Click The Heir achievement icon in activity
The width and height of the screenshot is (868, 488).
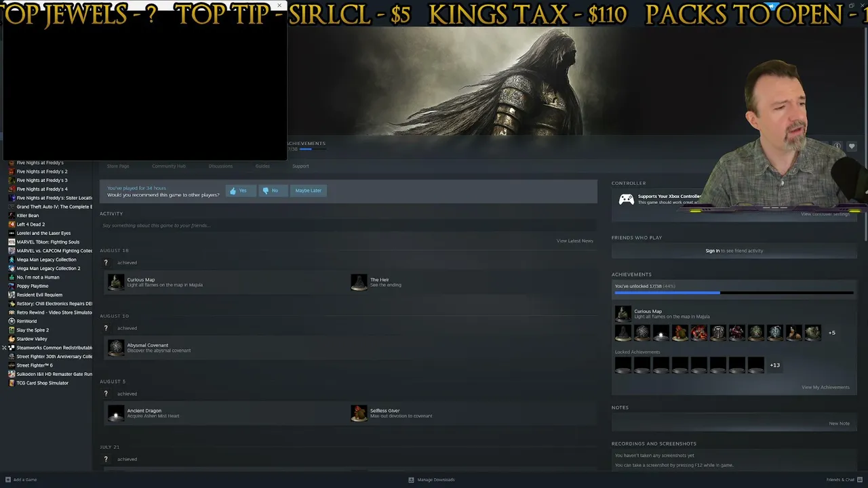click(359, 282)
